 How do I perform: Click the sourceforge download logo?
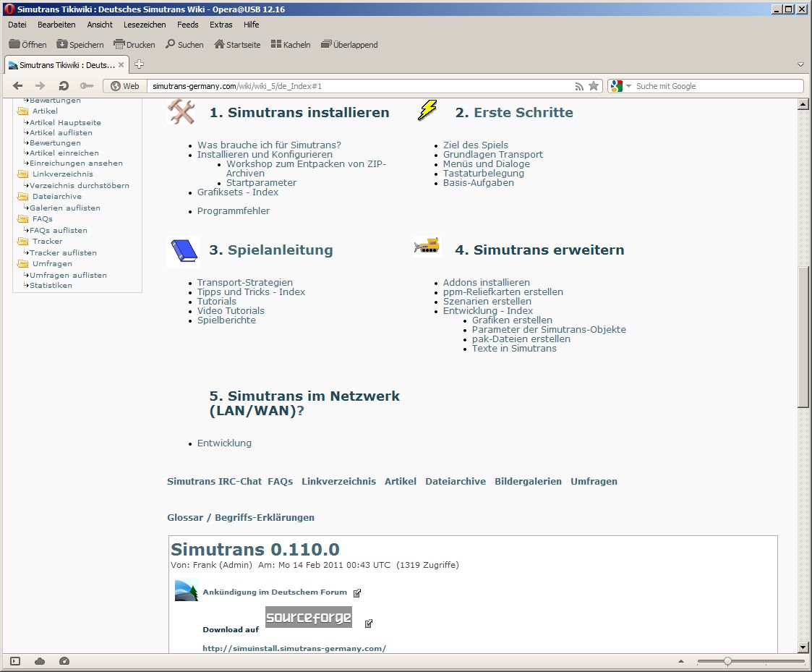pos(308,617)
